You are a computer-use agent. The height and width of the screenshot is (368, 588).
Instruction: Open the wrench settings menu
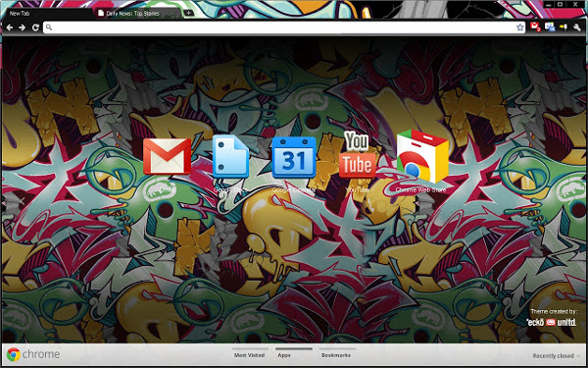(577, 27)
